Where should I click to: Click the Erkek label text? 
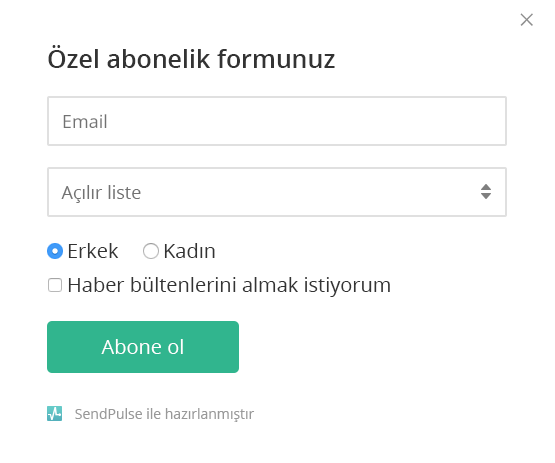click(x=93, y=251)
